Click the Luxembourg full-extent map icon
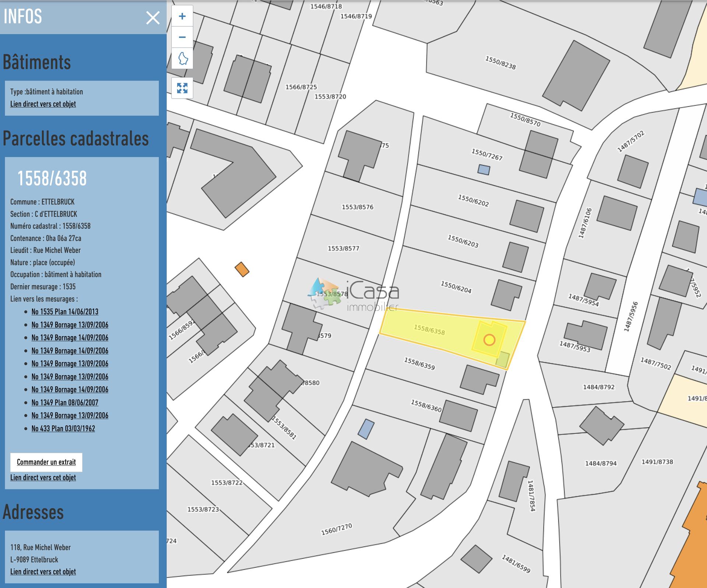This screenshot has width=707, height=588. (182, 59)
